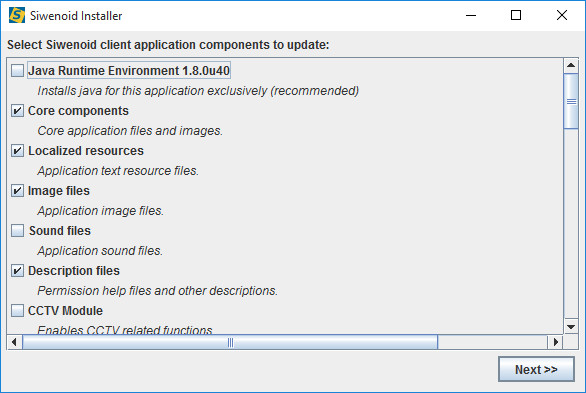Click the Siwenoid logo icon in title bar
This screenshot has height=393, width=586.
click(x=17, y=15)
